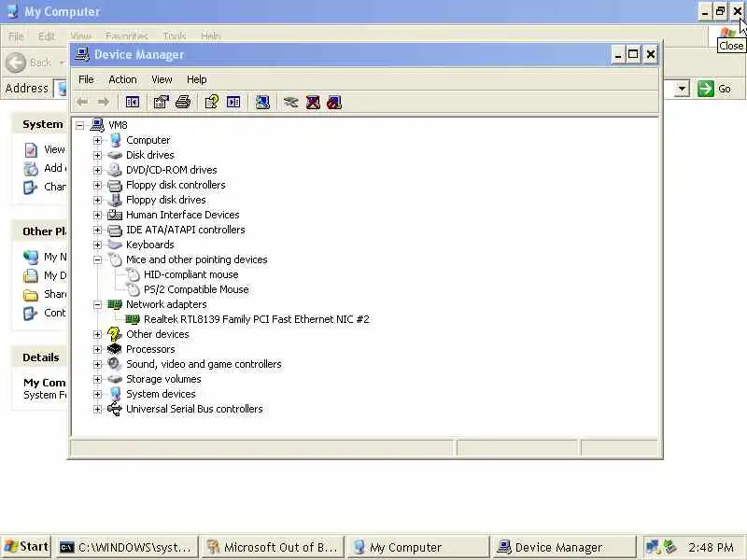This screenshot has height=560, width=747.
Task: Close the My Computer window
Action: [x=737, y=11]
